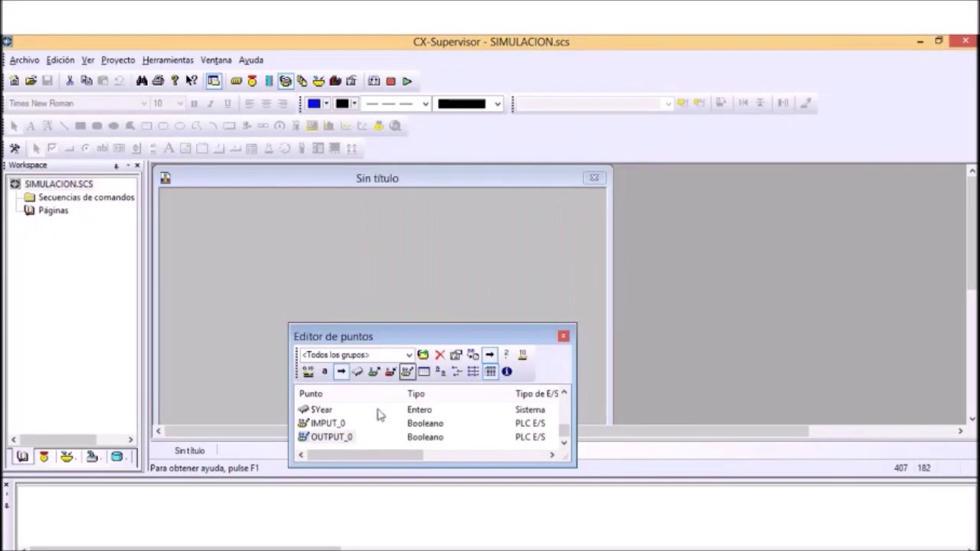Select the OUTPUT_0 point row
Image resolution: width=980 pixels, height=551 pixels.
(x=428, y=437)
